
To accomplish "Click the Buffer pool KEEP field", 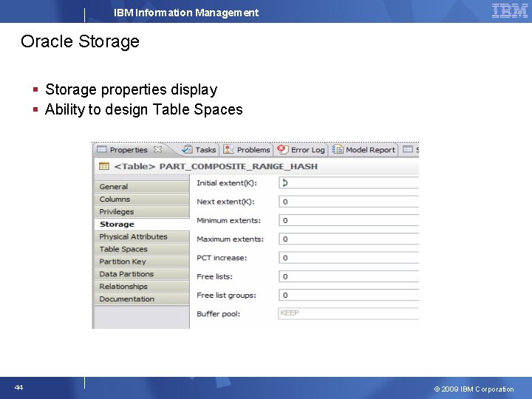I will [x=349, y=313].
